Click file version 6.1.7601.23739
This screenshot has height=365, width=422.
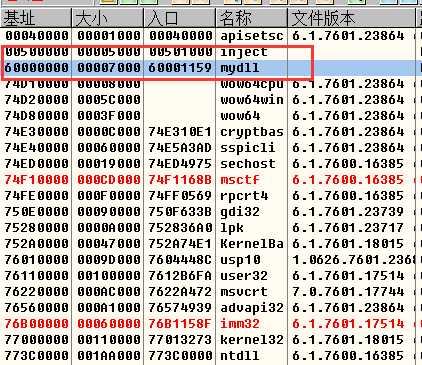tap(348, 212)
